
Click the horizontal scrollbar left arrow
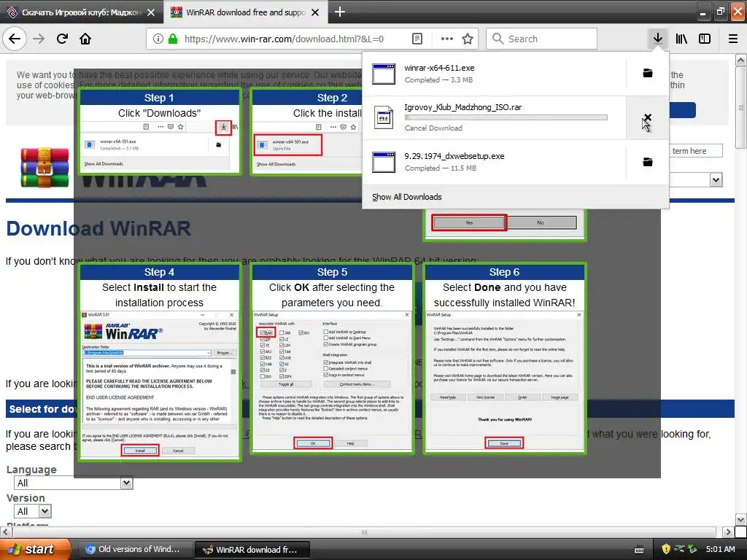(6, 532)
